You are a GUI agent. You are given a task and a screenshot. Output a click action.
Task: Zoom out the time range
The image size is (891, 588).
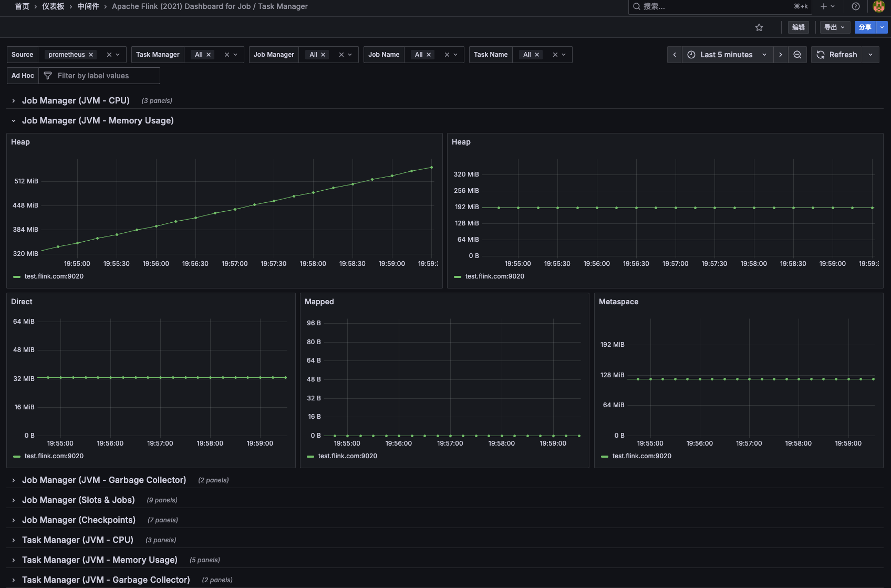(x=797, y=55)
